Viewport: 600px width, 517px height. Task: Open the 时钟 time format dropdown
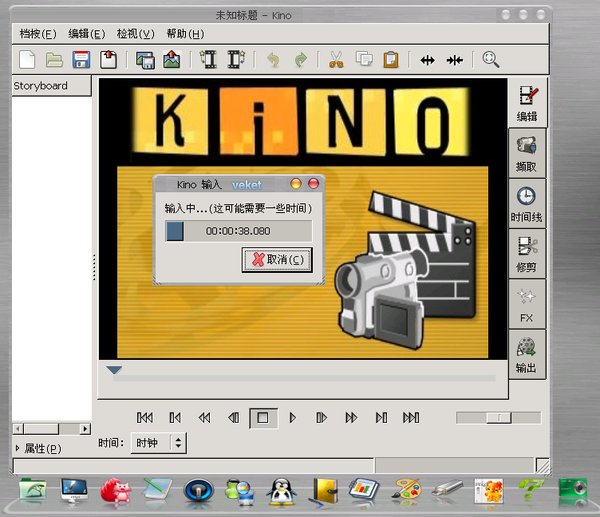click(x=159, y=442)
